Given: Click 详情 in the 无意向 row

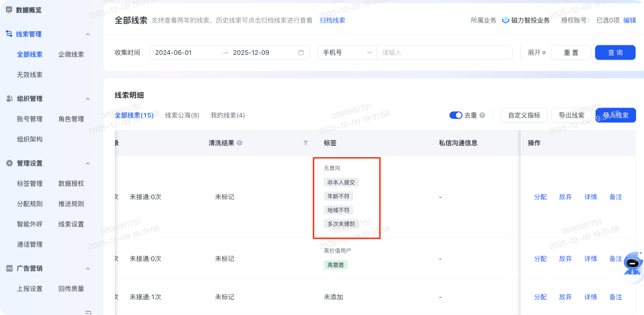Looking at the screenshot, I should coord(591,197).
